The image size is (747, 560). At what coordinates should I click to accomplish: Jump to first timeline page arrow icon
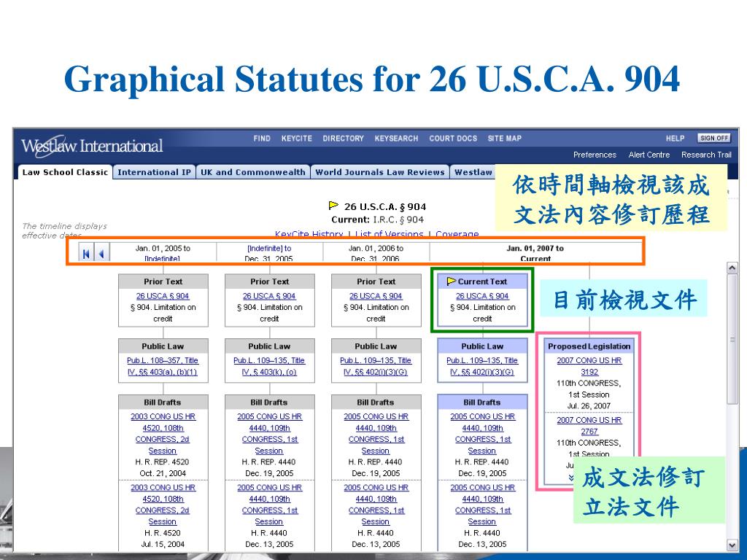click(86, 254)
